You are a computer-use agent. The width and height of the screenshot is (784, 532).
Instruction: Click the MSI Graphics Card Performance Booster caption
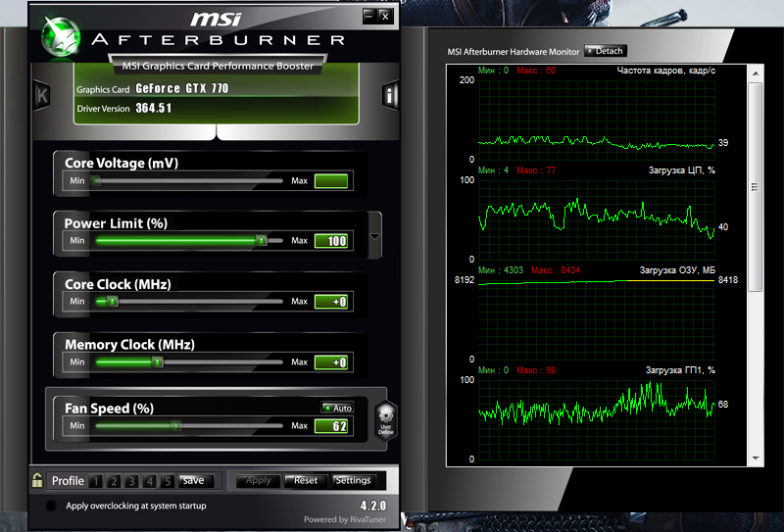218,66
